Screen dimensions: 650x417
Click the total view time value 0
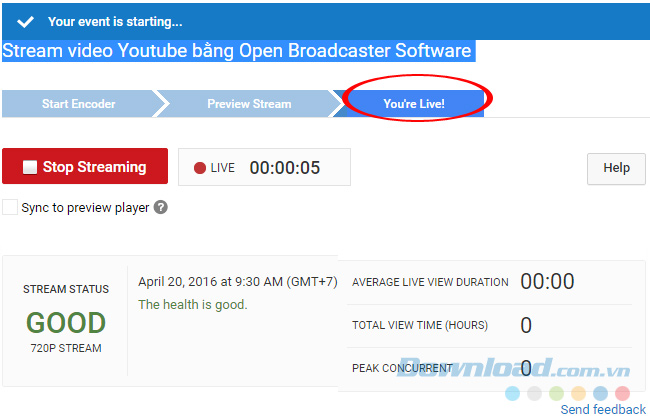coord(526,325)
